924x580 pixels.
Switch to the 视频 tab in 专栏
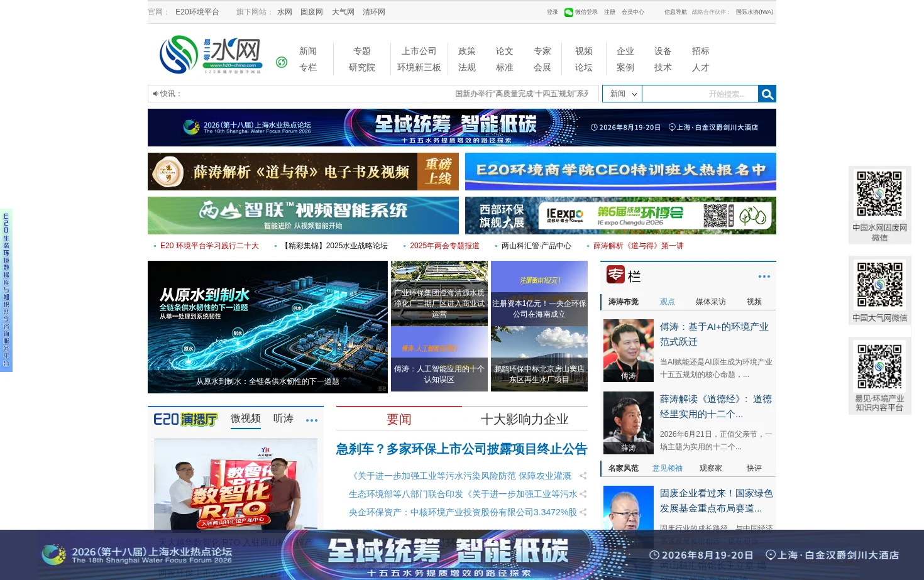click(x=754, y=302)
